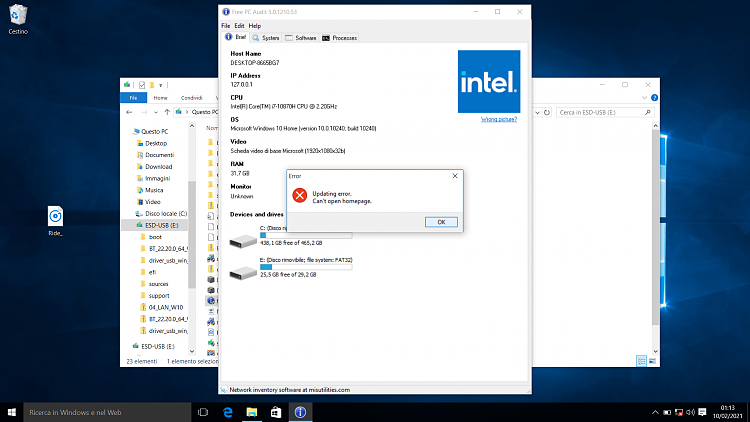Open the Software tab
This screenshot has width=750, height=422.
click(x=301, y=37)
